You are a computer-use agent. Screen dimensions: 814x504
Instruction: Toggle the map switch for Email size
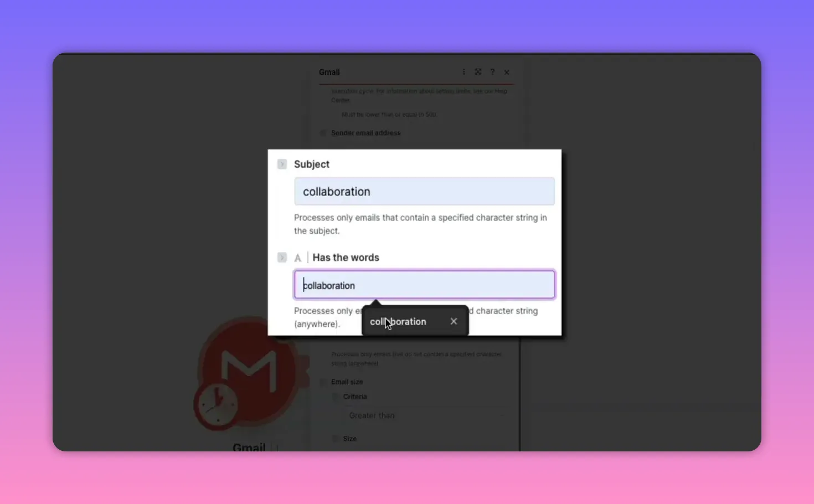(x=323, y=382)
